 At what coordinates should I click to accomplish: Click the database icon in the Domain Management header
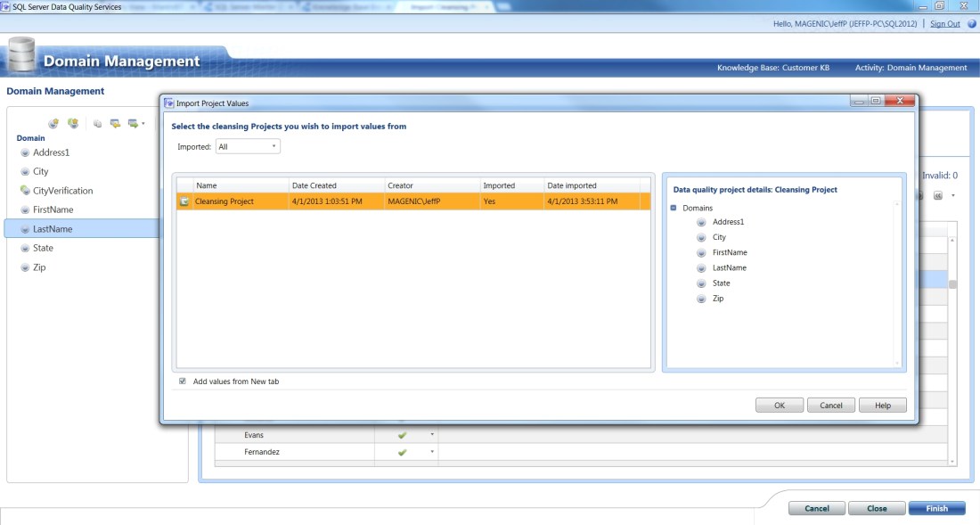pyautogui.click(x=23, y=57)
